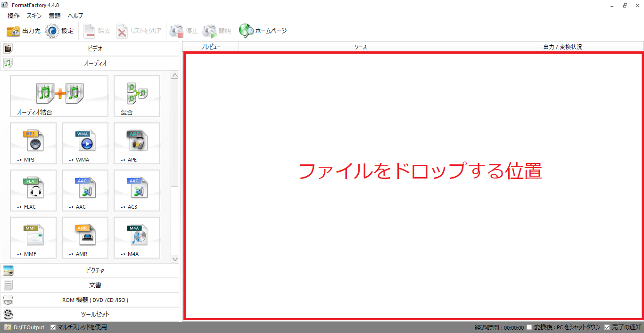Open the スキン menu
Screen dimensions: 644x333
click(34, 16)
